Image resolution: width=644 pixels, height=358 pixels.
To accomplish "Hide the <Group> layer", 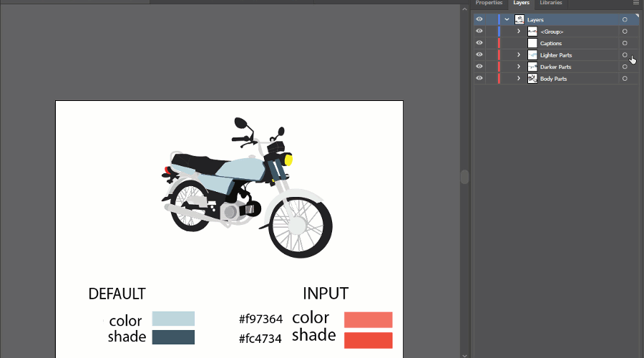I will (479, 32).
